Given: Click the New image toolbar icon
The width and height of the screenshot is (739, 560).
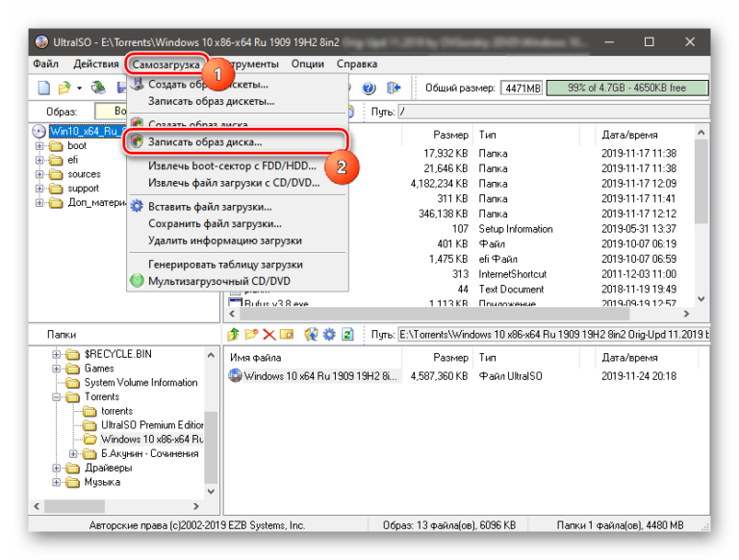Looking at the screenshot, I should pyautogui.click(x=43, y=89).
